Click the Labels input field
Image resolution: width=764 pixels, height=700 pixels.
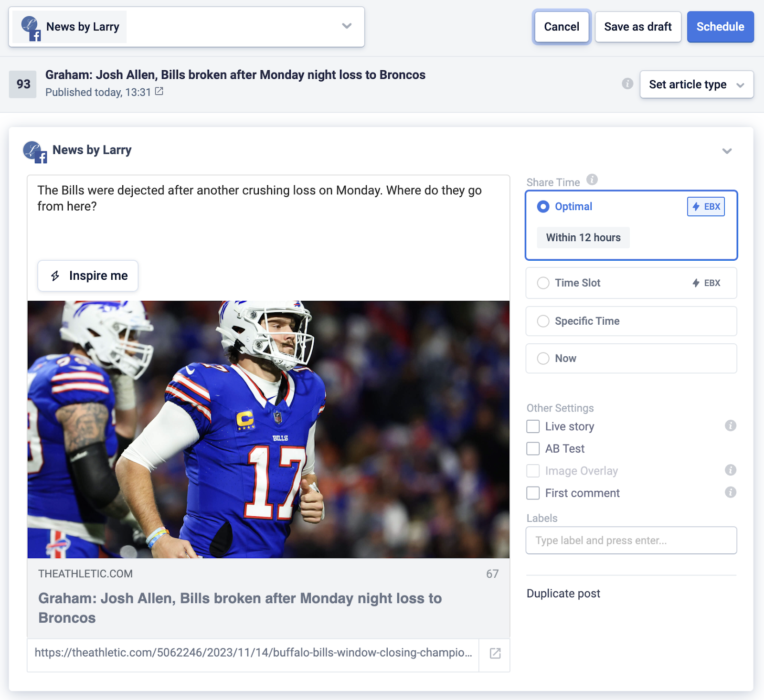coord(631,540)
